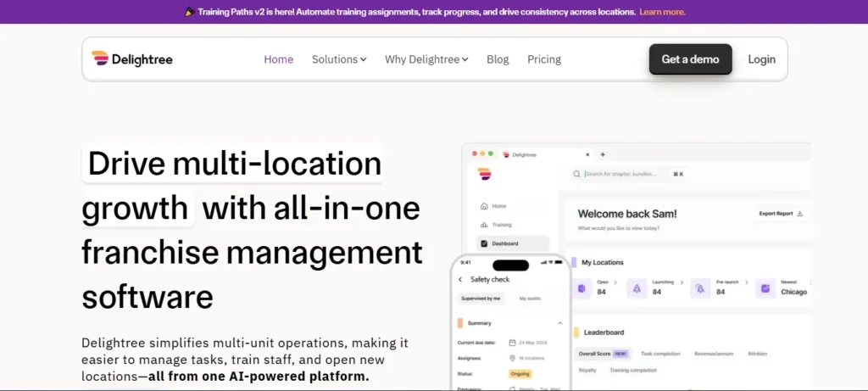The image size is (868, 391).
Task: Click the Leaderboard heading
Action: tap(604, 332)
